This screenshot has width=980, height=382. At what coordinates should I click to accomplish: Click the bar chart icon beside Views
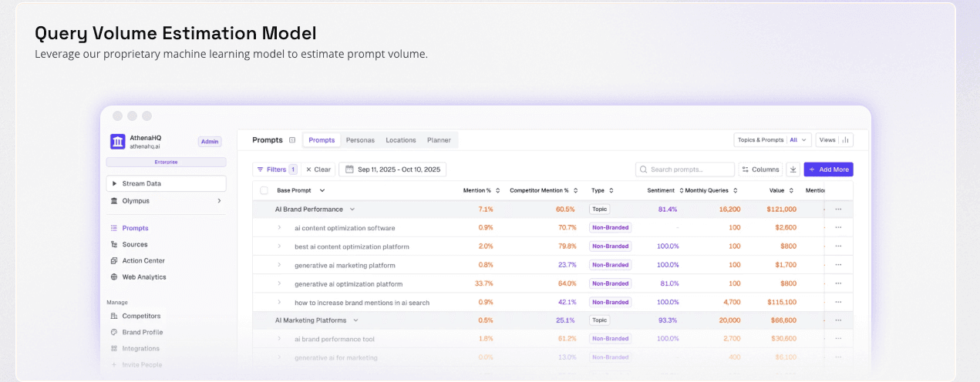point(846,140)
